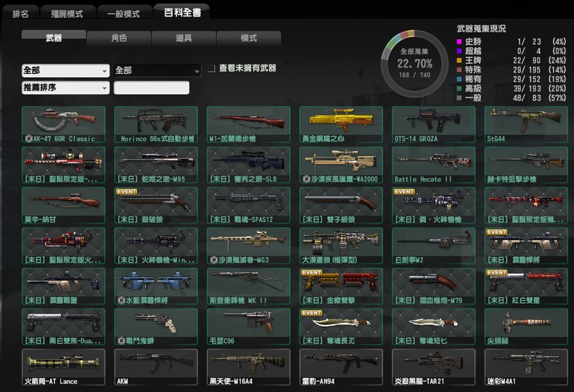
Task: Open the 水藍霹靂悍將 weapon card
Action: click(156, 286)
